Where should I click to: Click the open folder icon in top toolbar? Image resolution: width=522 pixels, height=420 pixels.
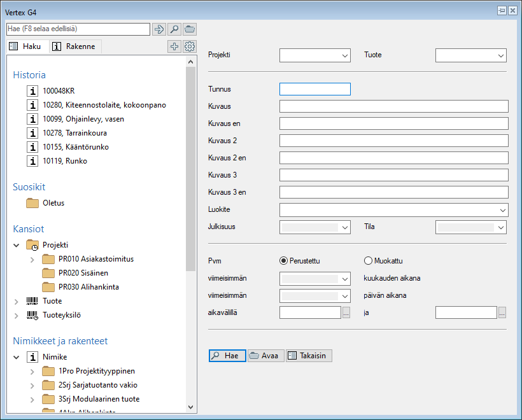tap(190, 29)
